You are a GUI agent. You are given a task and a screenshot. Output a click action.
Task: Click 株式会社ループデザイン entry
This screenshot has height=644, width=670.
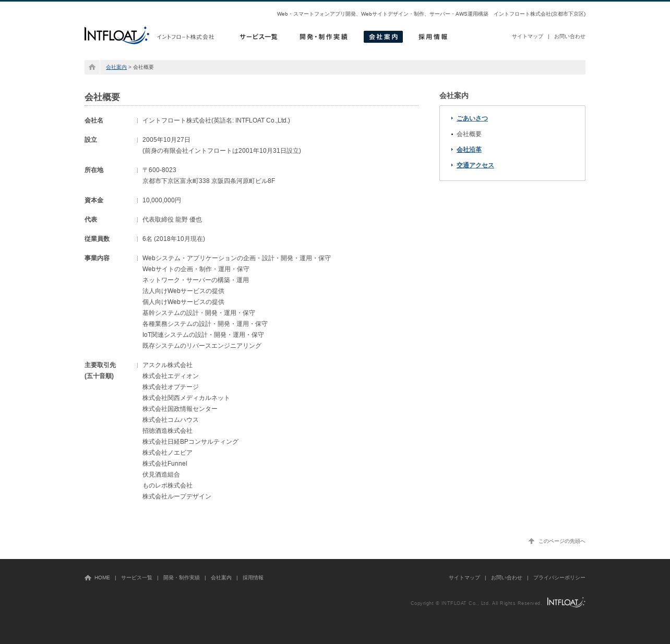177,496
